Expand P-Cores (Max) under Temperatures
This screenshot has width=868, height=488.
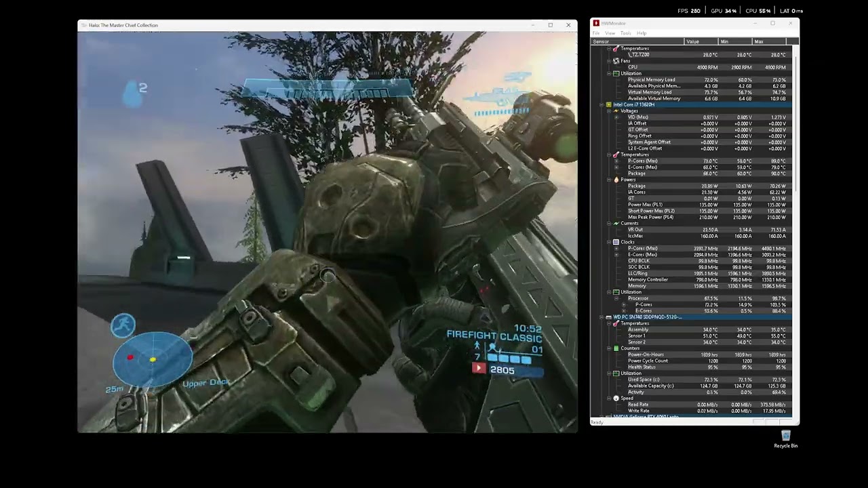616,161
